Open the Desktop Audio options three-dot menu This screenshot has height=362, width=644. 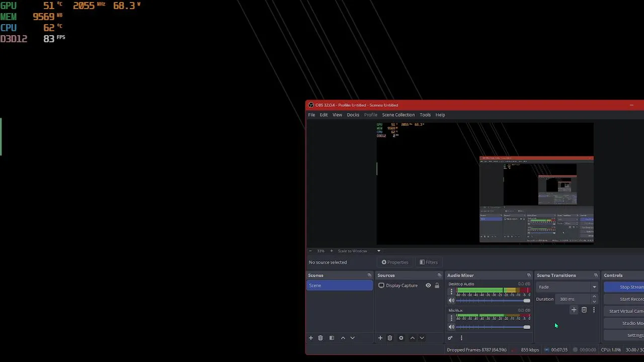point(451,292)
